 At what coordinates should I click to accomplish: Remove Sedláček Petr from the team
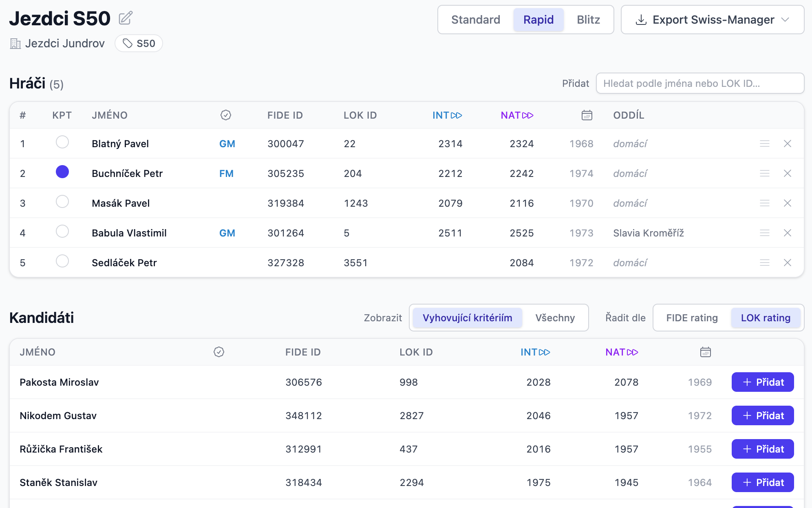[788, 263]
